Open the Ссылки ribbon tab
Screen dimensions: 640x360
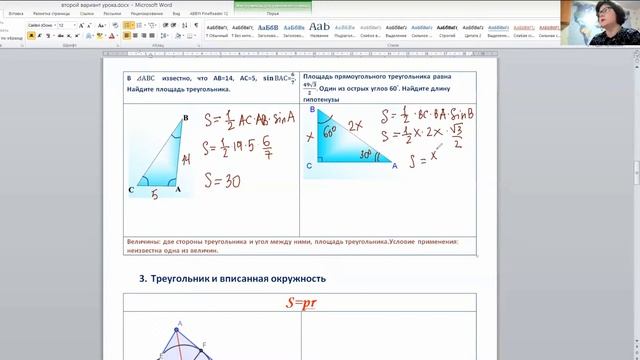87,13
